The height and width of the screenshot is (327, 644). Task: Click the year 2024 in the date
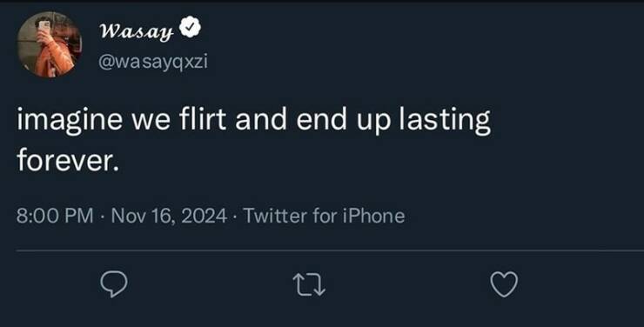205,216
